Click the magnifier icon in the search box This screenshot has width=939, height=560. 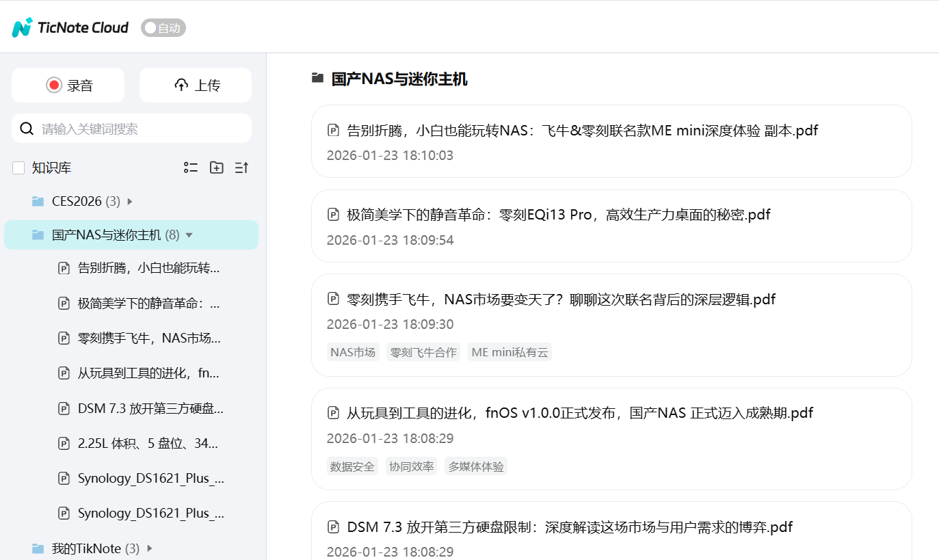click(x=27, y=129)
